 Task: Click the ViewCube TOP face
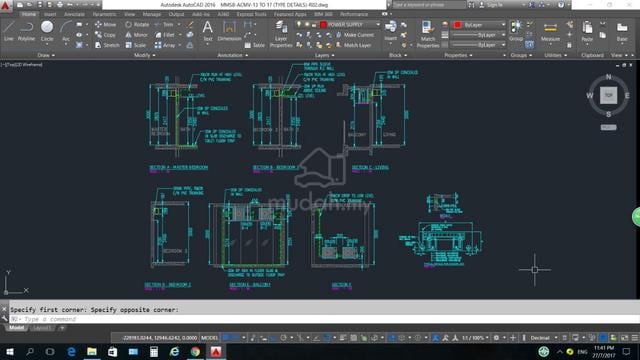click(x=608, y=96)
